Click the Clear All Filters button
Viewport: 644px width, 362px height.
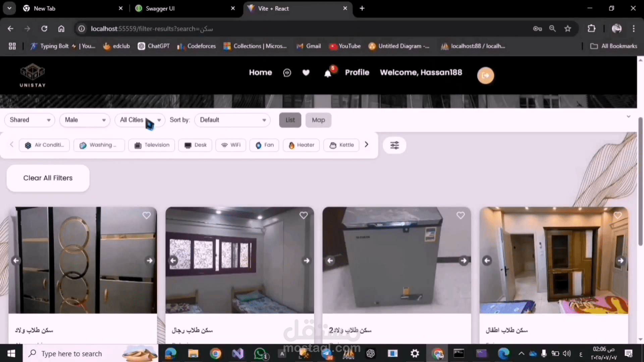(48, 178)
